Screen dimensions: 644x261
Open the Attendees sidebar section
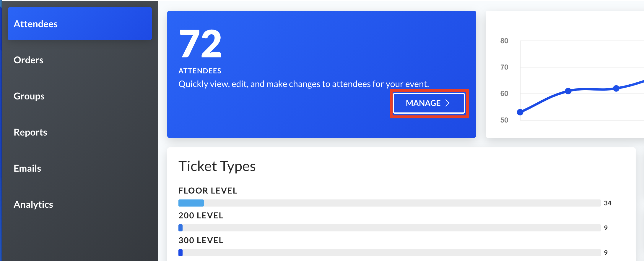(80, 24)
